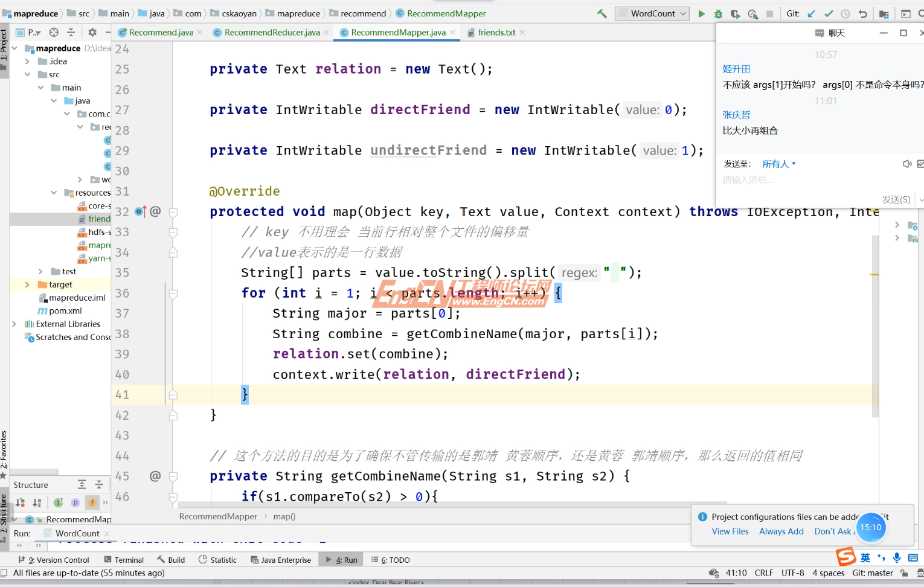This screenshot has height=587, width=924.
Task: Open the Terminal tool window at bottom
Action: 129,559
